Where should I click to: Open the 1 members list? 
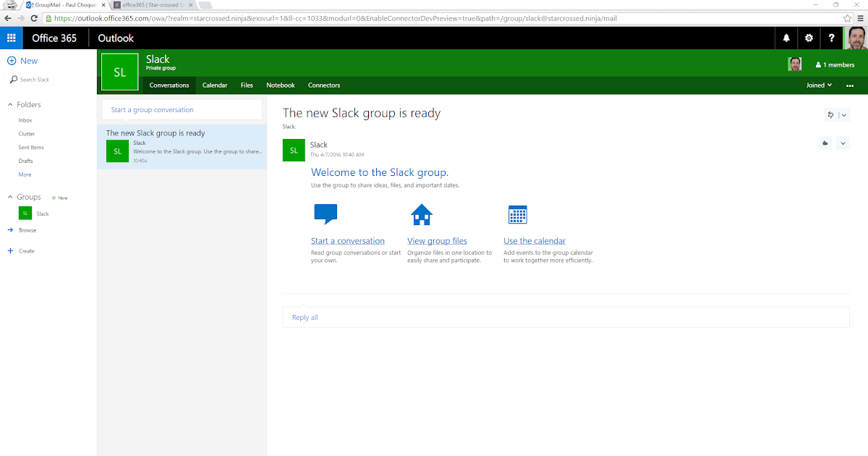[835, 64]
